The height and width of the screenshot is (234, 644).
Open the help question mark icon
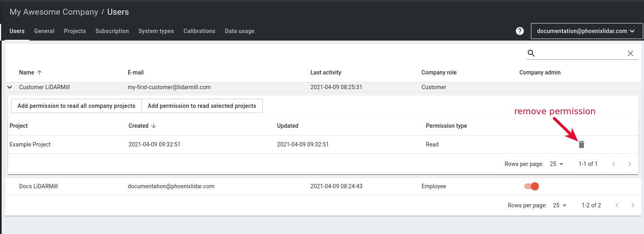click(519, 31)
